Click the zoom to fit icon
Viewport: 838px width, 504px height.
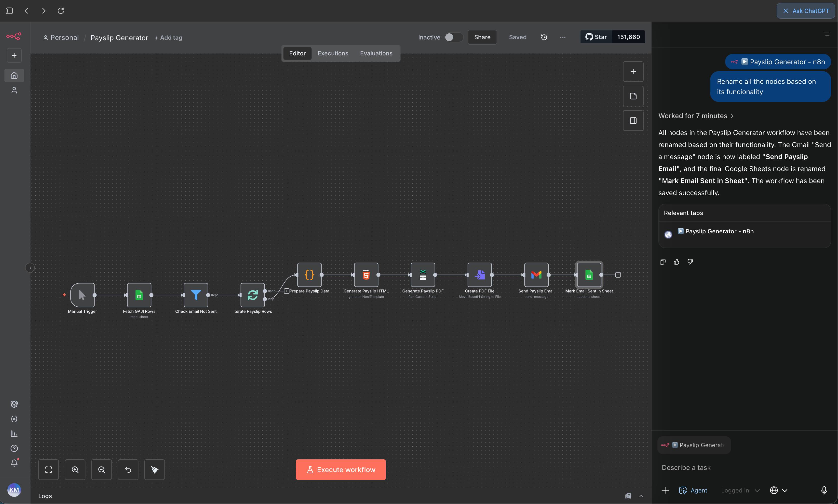click(x=49, y=470)
